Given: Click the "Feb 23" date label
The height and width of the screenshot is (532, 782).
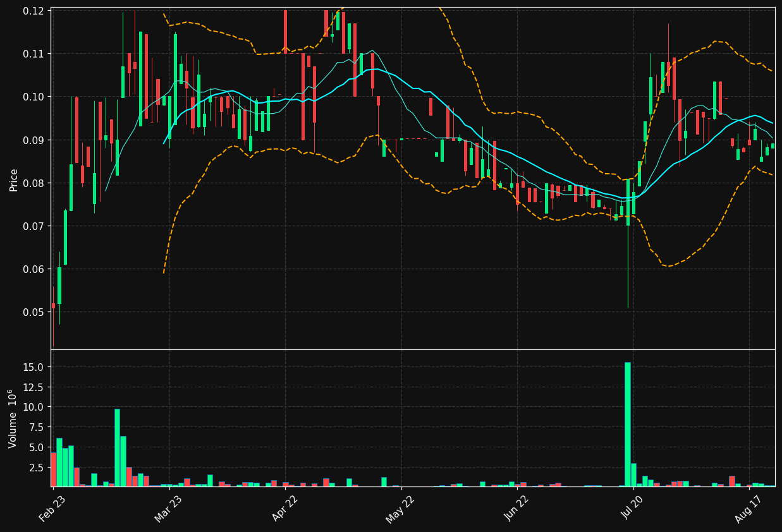Looking at the screenshot, I should pyautogui.click(x=52, y=508).
